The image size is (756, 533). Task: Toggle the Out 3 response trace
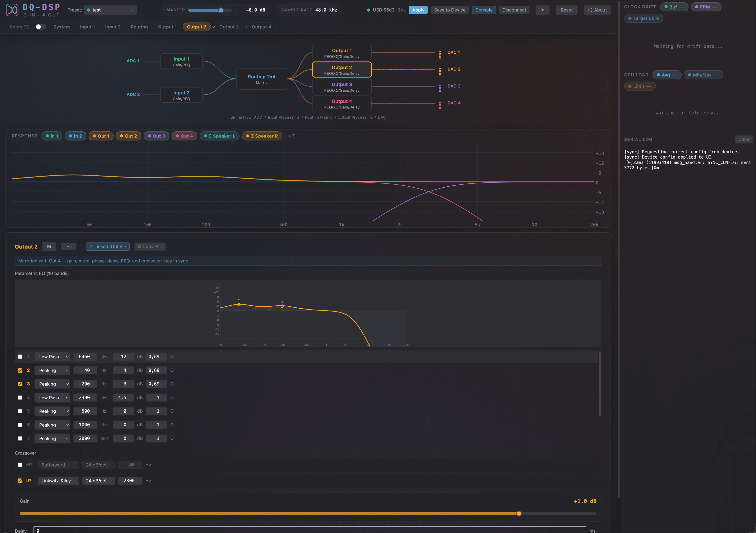[x=156, y=136]
